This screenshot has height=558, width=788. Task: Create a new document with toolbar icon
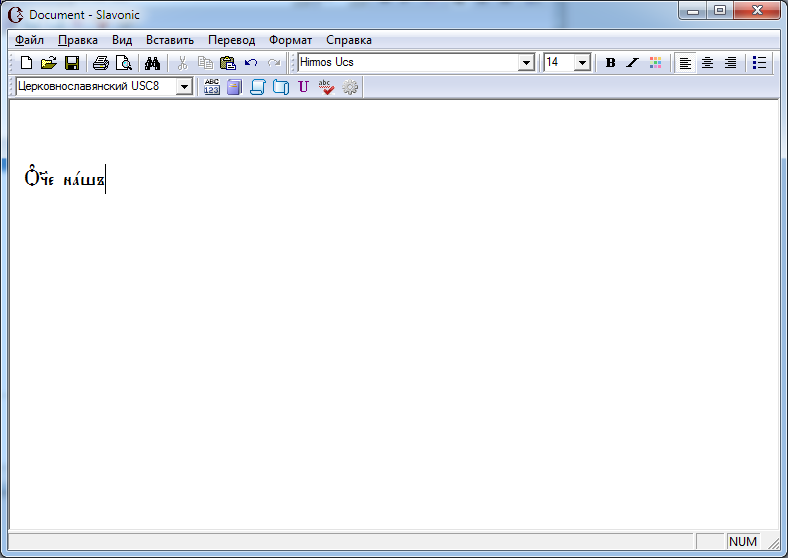click(x=27, y=63)
